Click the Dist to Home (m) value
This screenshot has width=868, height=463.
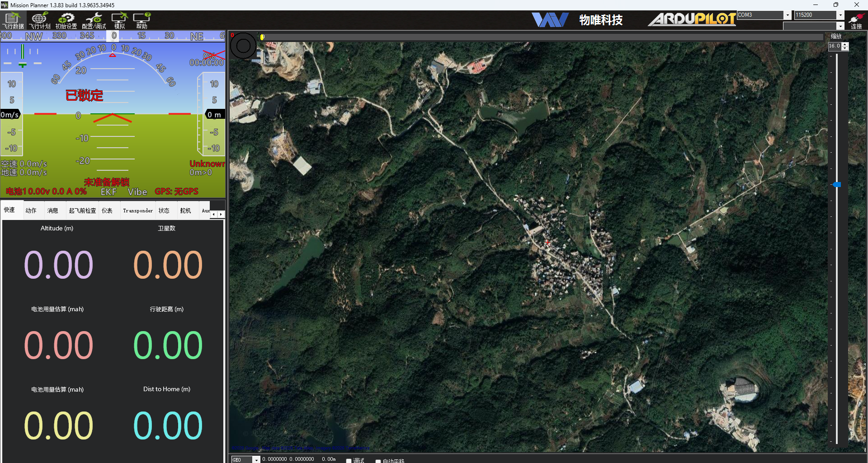(168, 426)
